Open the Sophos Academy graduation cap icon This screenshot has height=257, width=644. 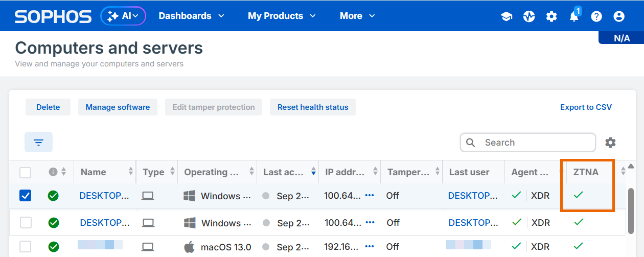pos(507,16)
